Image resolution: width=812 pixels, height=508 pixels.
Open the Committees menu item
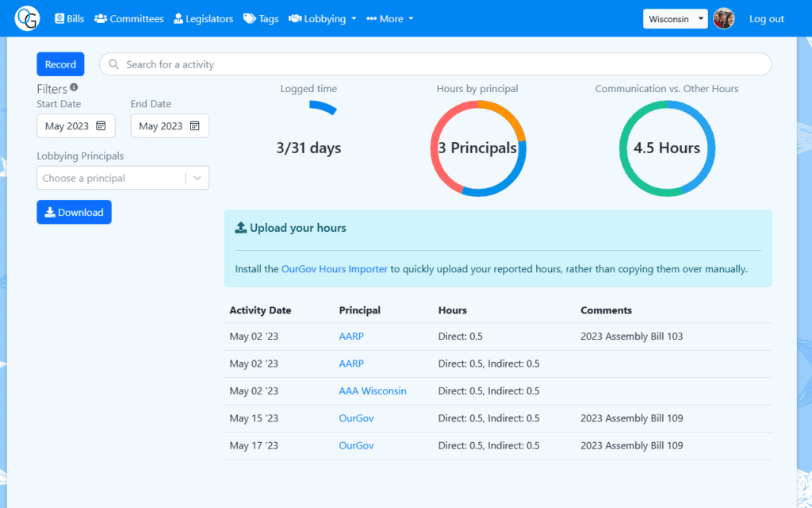(x=129, y=19)
